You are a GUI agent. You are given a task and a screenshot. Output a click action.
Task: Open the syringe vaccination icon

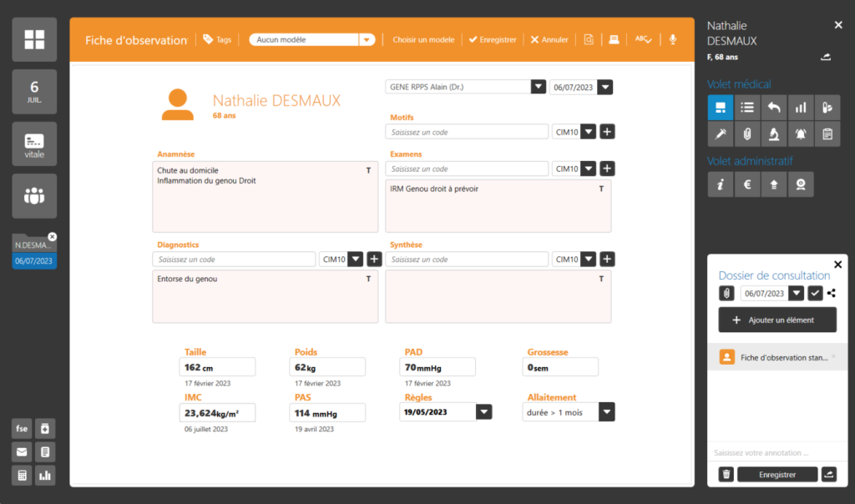coord(720,134)
